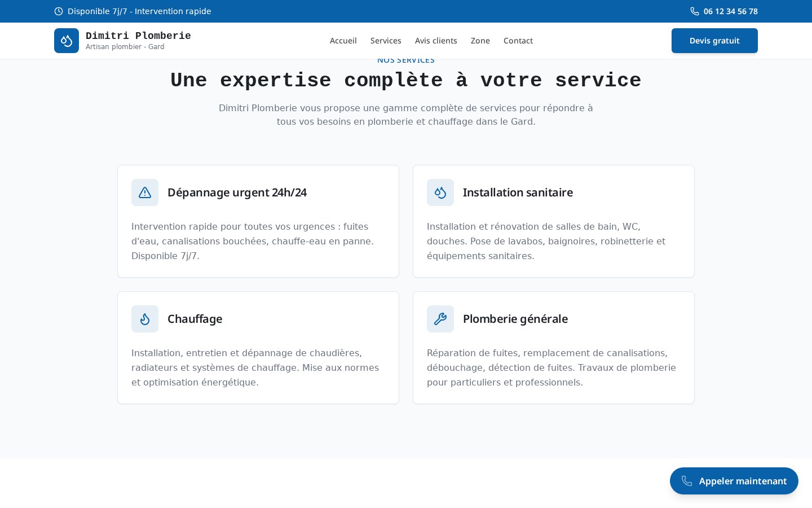Screen dimensions: 812x508
Task: Click the 'Disponible 7j/7 - Intervention rapide' text
Action: pos(139,11)
